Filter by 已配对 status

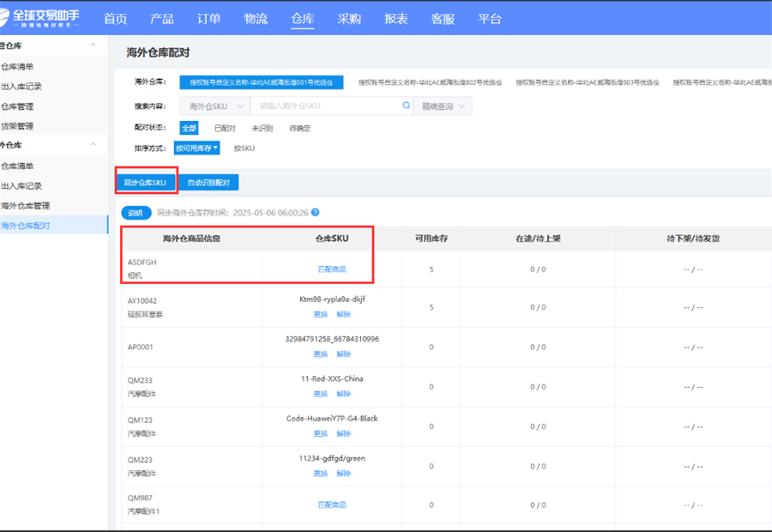[x=225, y=128]
